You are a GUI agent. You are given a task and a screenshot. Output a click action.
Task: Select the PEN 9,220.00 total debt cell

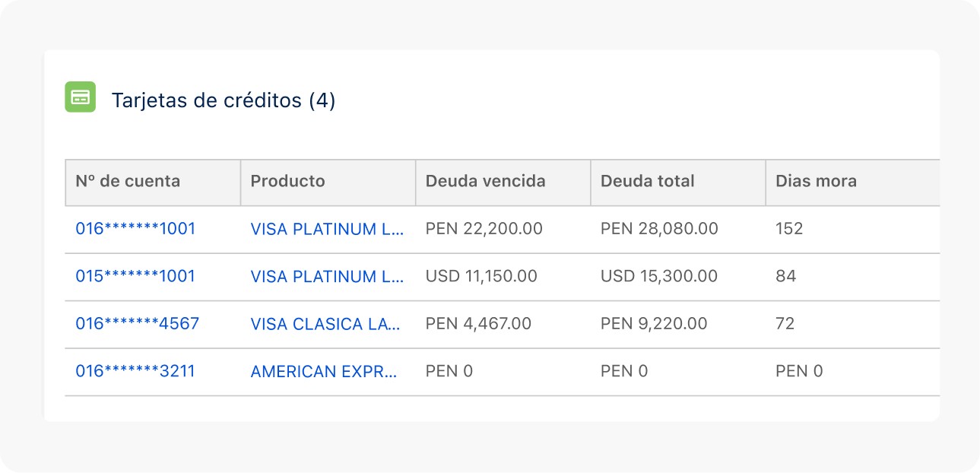click(x=653, y=324)
